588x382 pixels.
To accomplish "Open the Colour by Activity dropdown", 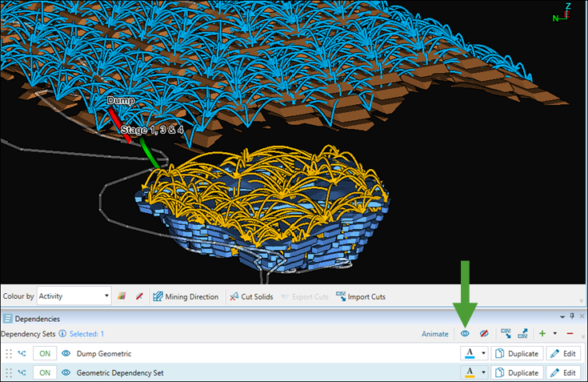I will (73, 296).
